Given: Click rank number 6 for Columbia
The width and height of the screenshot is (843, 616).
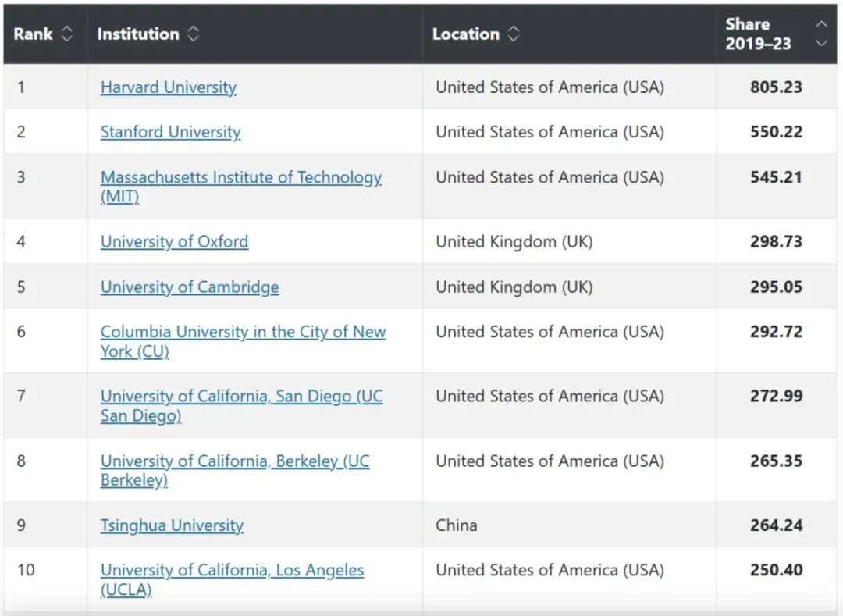Looking at the screenshot, I should (x=21, y=332).
